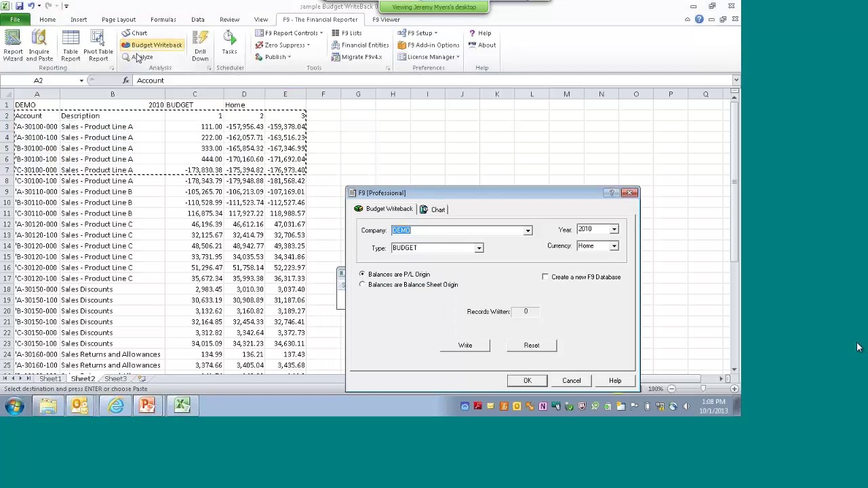Expand the Currency dropdown

coord(614,246)
